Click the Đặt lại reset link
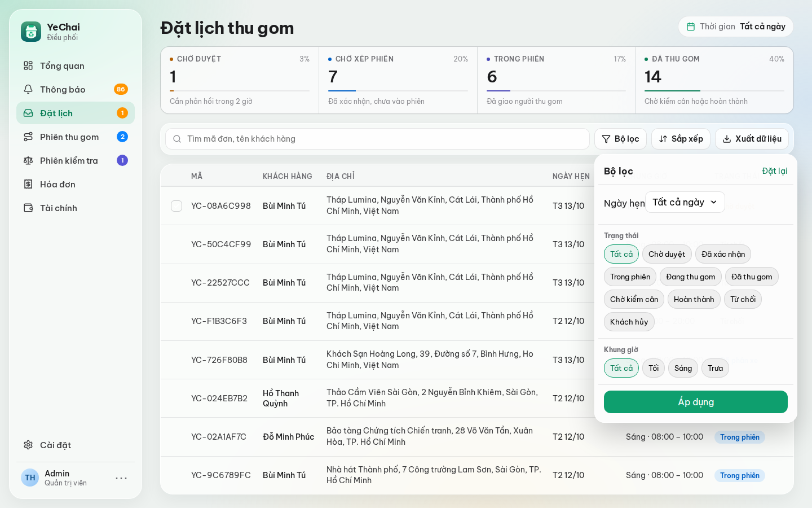The height and width of the screenshot is (508, 812). coord(775,171)
